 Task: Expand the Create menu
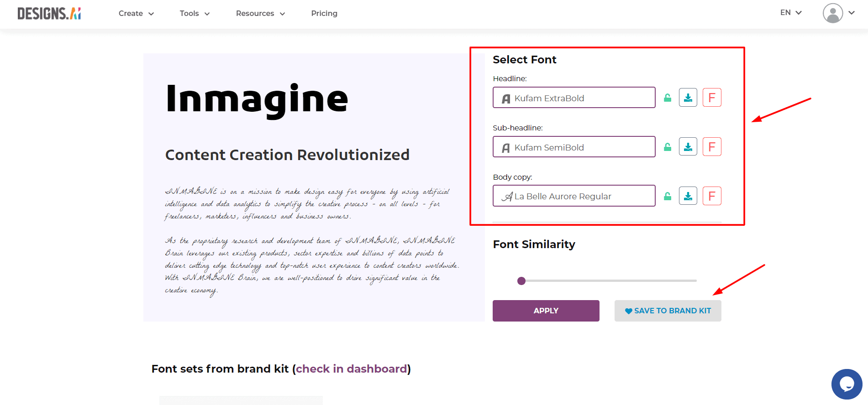point(136,14)
